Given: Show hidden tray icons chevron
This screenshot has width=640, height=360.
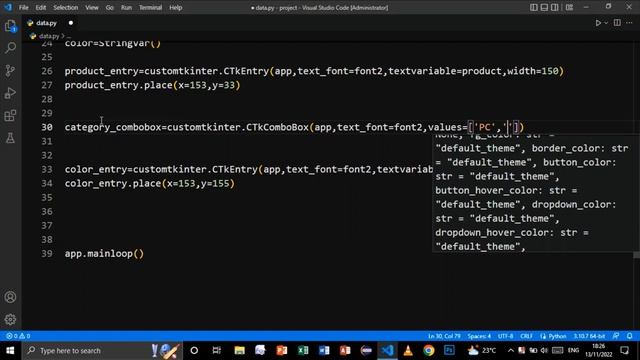Looking at the screenshot, I should click(x=511, y=351).
